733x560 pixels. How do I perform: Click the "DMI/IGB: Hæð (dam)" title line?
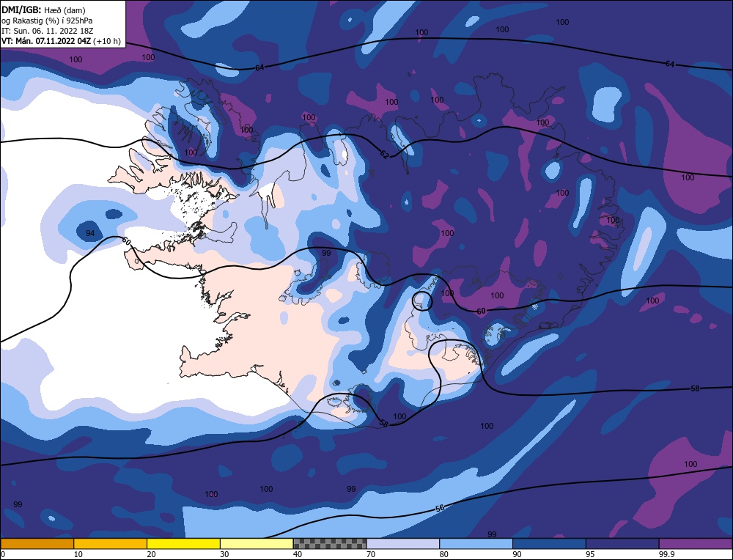(x=43, y=10)
